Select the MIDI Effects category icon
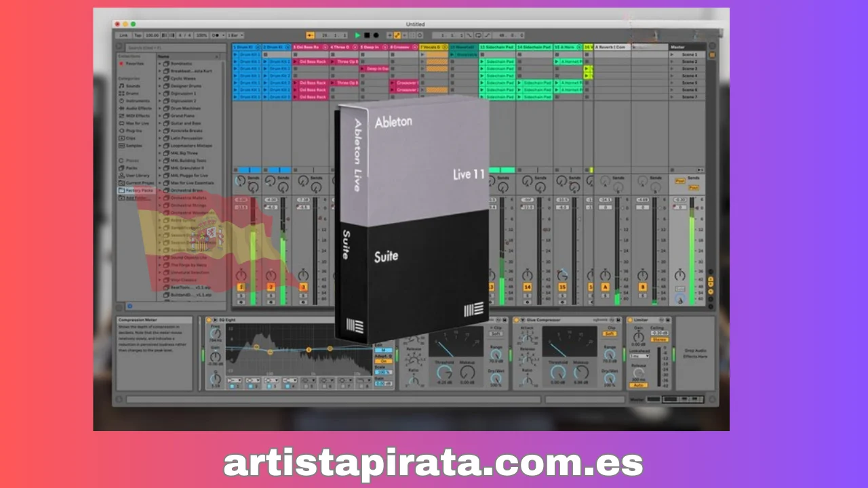This screenshot has width=868, height=488. 121,116
